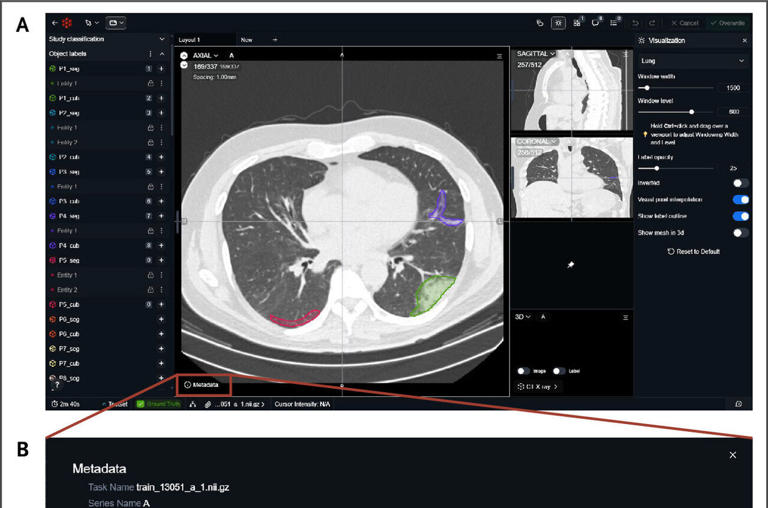Toggle Voxel pixel interpolation switch

741,199
